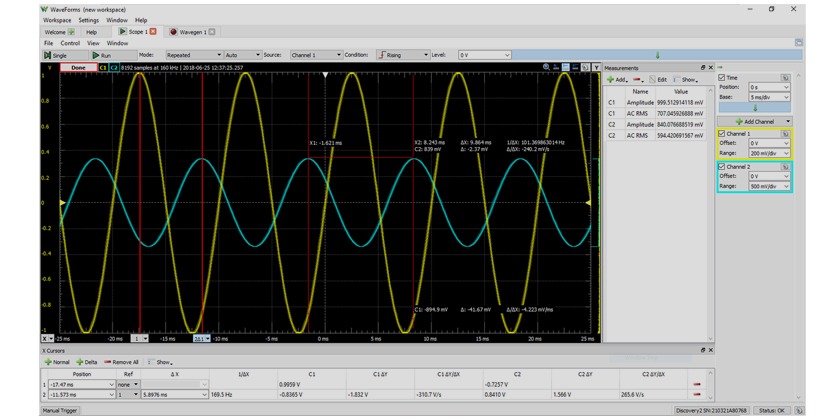The height and width of the screenshot is (420, 840).
Task: Close the Measurements panel
Action: pyautogui.click(x=710, y=68)
